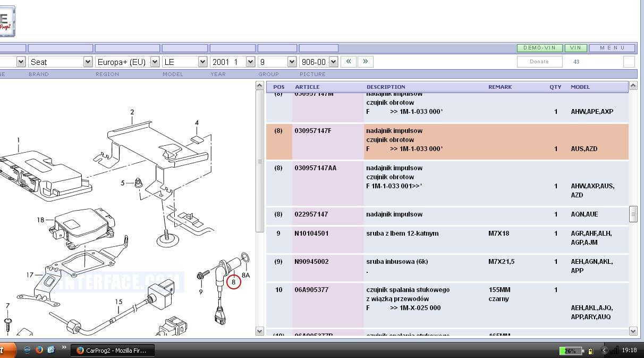
Task: Click the DEMO-VIN button
Action: coord(539,48)
